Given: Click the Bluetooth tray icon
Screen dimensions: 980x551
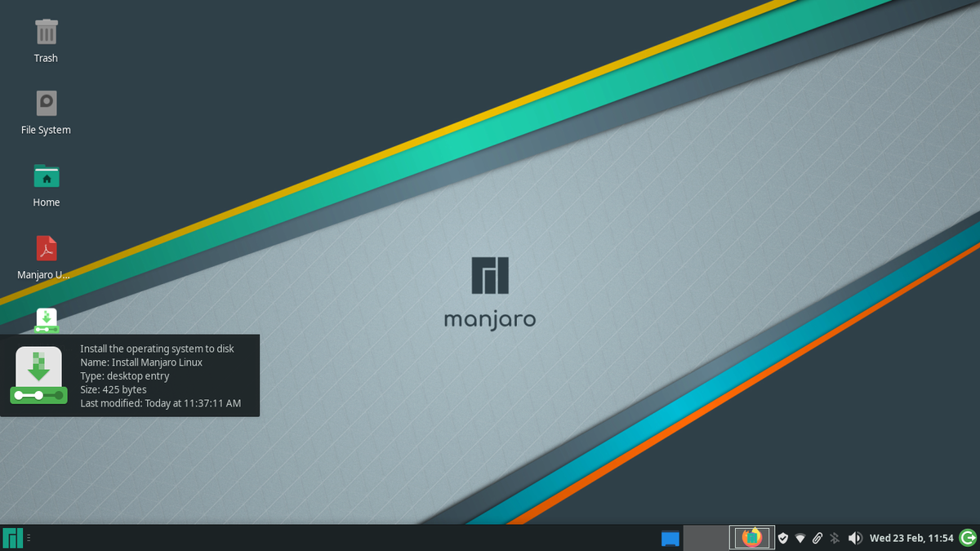Looking at the screenshot, I should [835, 538].
